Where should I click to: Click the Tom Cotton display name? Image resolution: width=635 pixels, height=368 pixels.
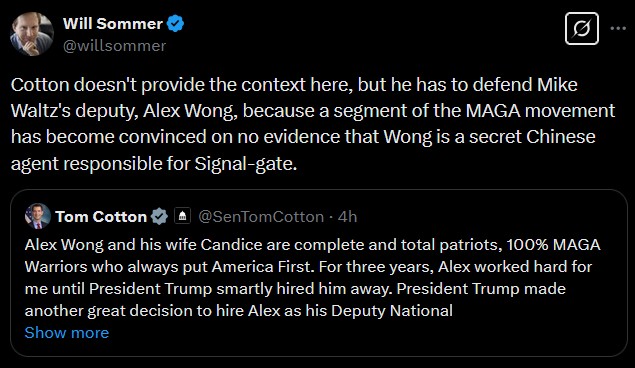(x=101, y=217)
